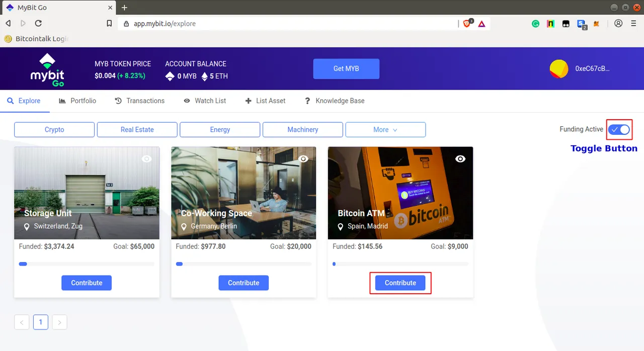
Task: Click the ETH balance icon
Action: [x=205, y=76]
